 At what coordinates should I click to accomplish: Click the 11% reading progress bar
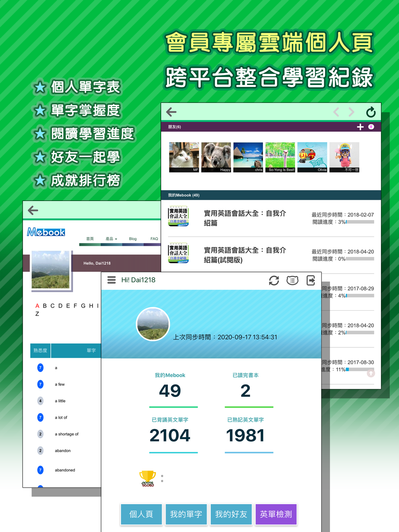point(360,369)
